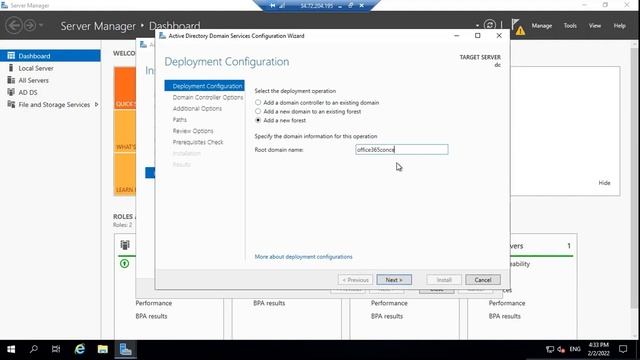Open the Manage menu
Screen dimensions: 640x360
tap(542, 26)
